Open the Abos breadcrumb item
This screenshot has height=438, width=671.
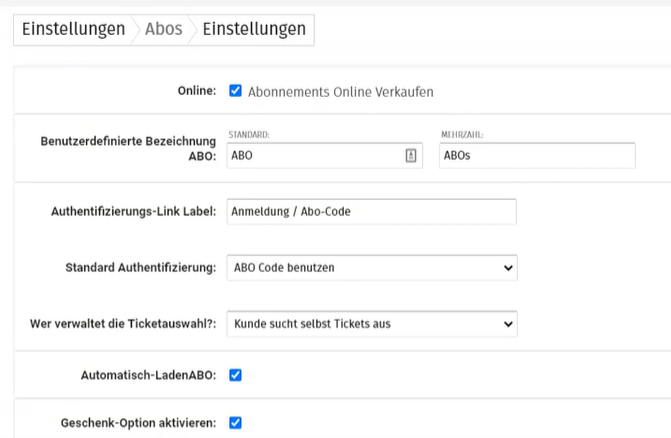click(x=163, y=29)
